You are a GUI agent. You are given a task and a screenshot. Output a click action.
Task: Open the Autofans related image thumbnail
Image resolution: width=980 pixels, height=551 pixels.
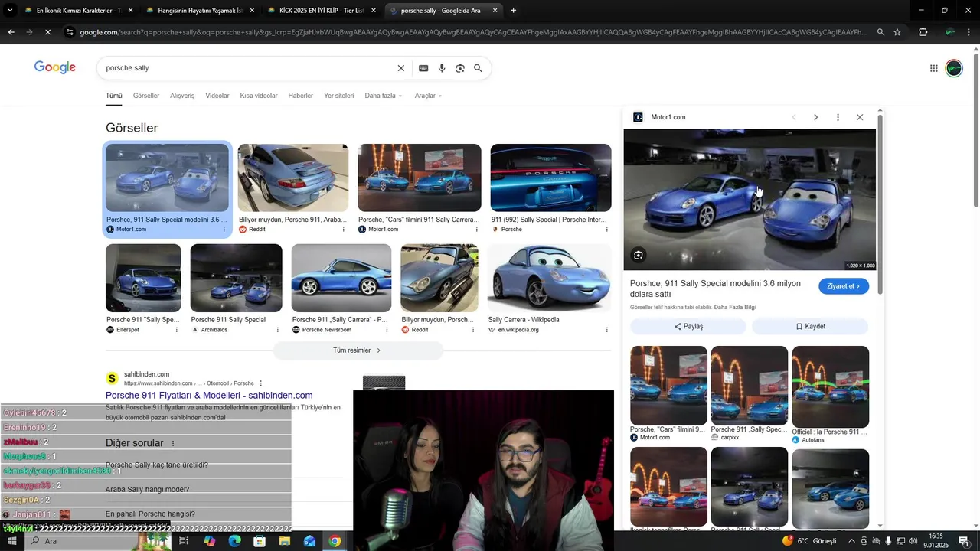(x=830, y=386)
